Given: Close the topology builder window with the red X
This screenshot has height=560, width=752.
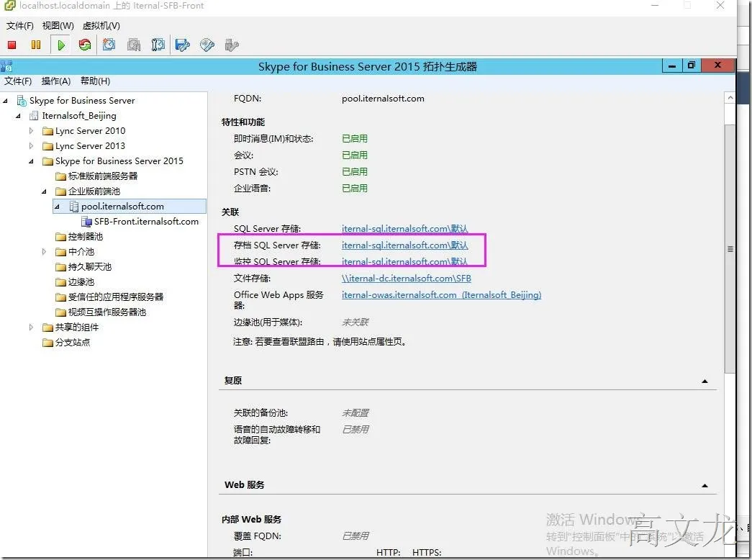Looking at the screenshot, I should (717, 66).
